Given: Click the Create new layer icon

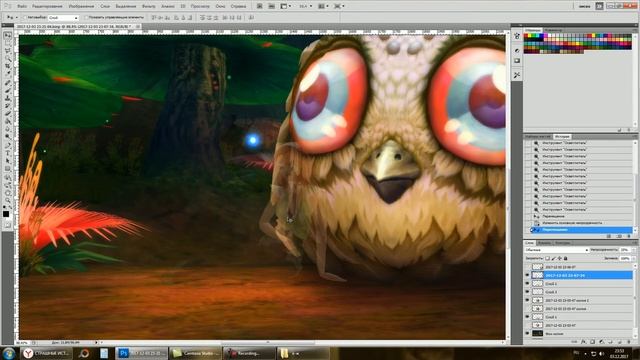Looking at the screenshot, I should (x=619, y=342).
